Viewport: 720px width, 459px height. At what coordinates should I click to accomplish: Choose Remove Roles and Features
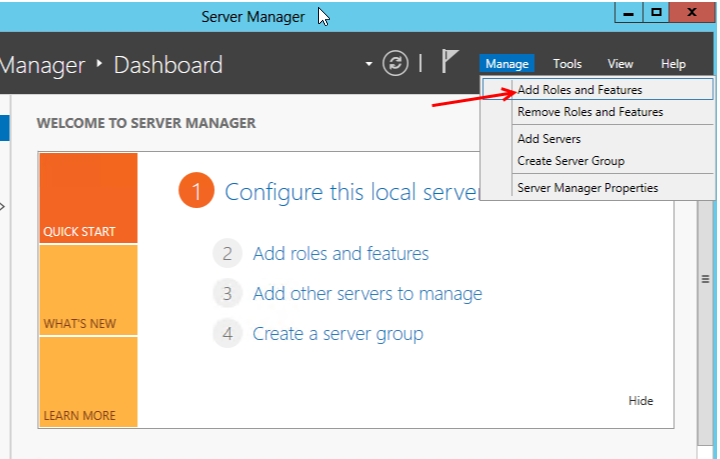point(598,112)
